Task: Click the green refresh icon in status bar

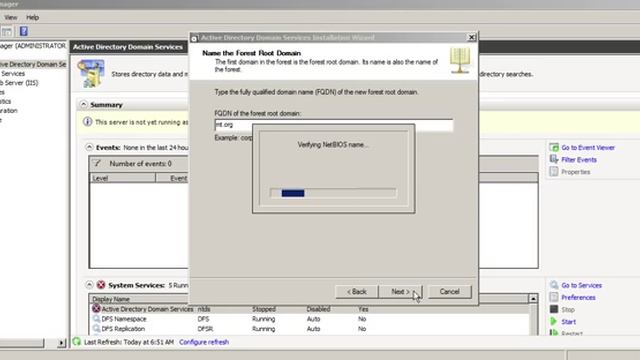Action: point(77,342)
